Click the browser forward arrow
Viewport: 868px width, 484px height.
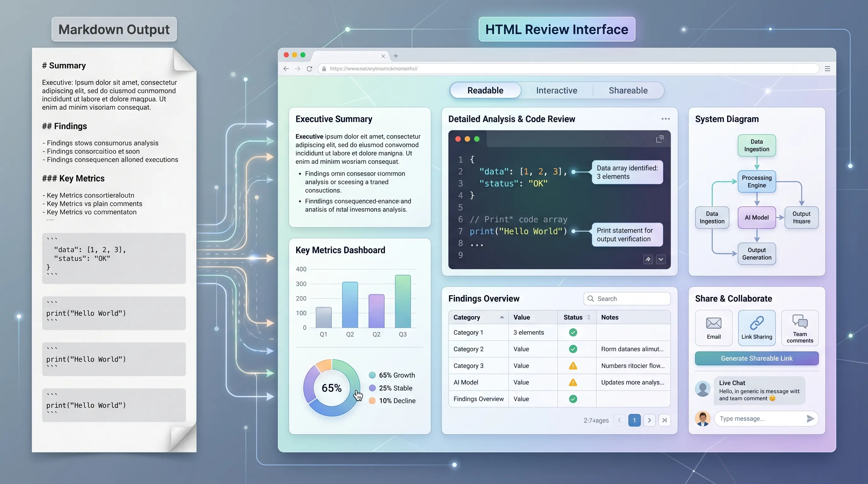coord(297,69)
